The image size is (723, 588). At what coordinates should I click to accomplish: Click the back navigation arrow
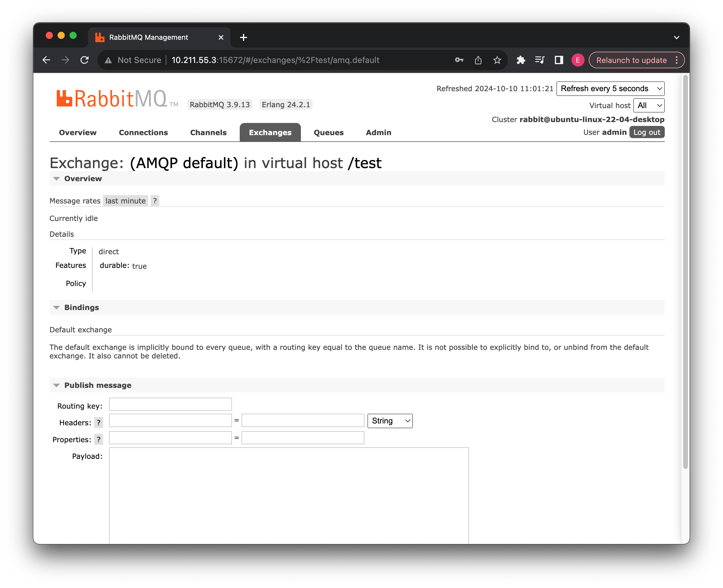point(46,60)
